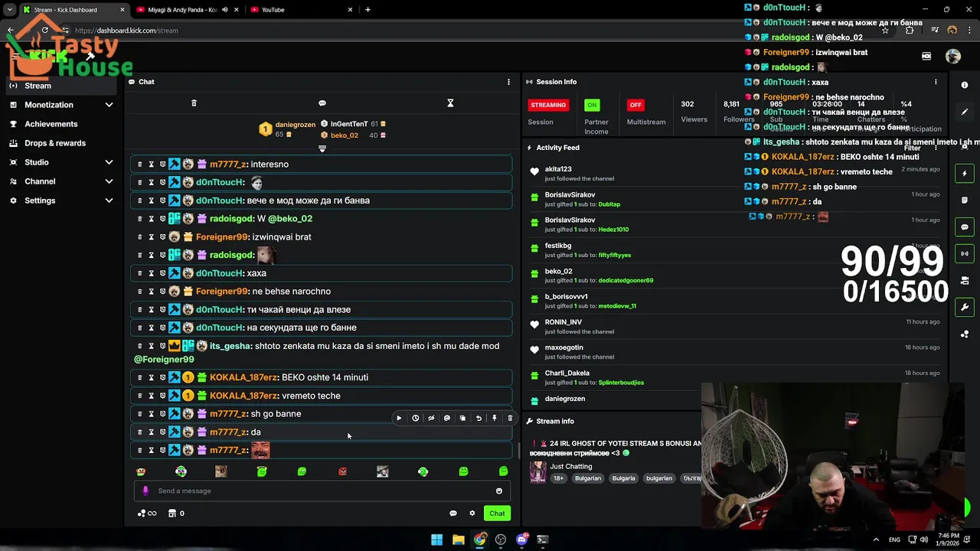Click the shop icon with 0 below message box

(176, 514)
